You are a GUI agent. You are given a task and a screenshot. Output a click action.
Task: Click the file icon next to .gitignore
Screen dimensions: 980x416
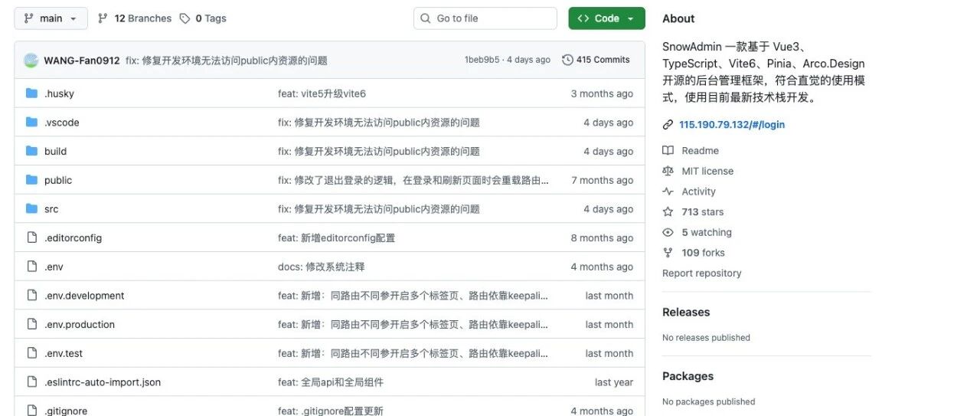click(x=31, y=411)
